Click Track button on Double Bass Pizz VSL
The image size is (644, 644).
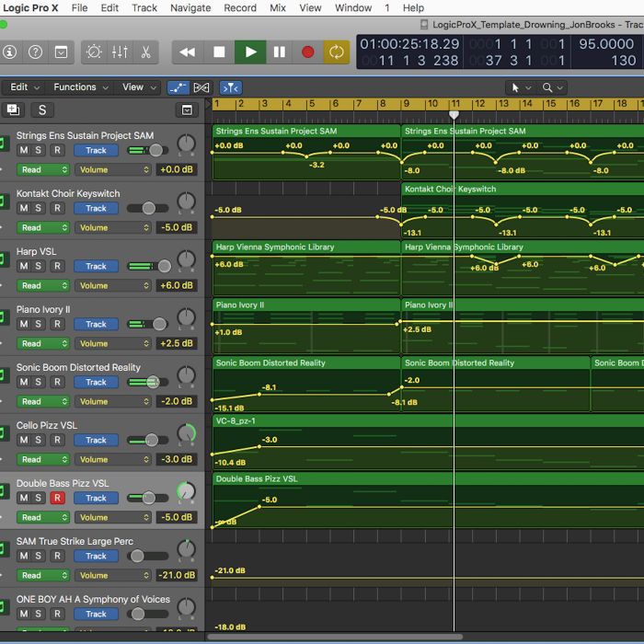(x=96, y=498)
